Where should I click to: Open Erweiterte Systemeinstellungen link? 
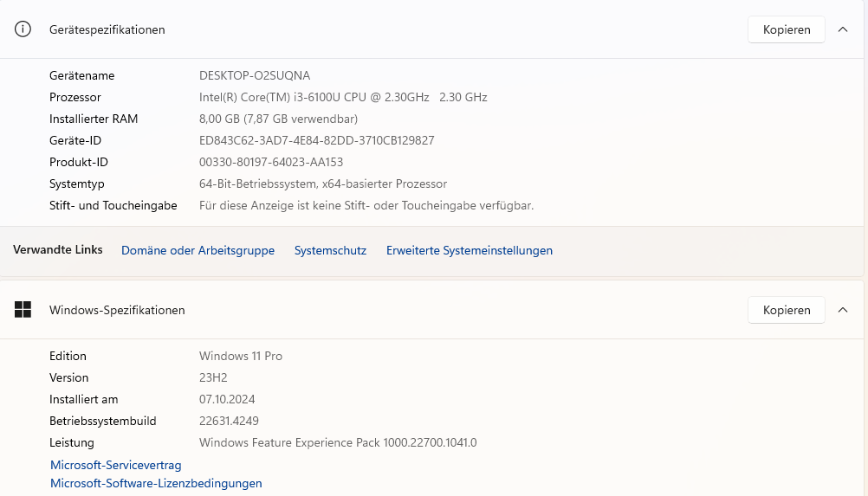pos(470,250)
